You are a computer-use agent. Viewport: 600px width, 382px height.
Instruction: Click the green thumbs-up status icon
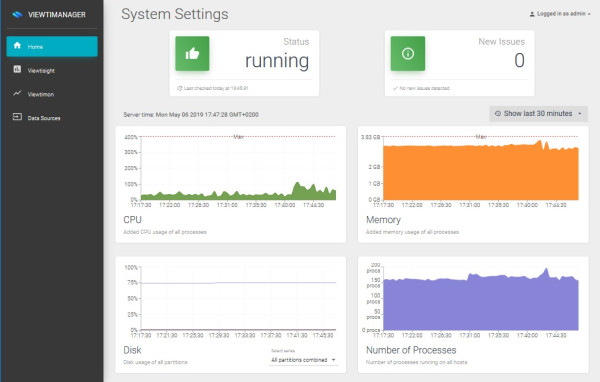192,54
